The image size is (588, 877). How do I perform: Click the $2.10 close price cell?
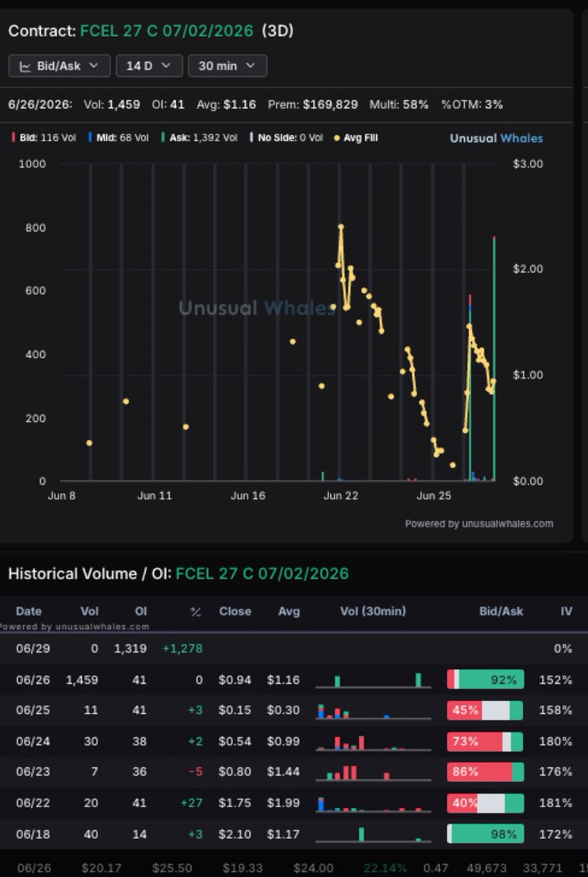pyautogui.click(x=235, y=834)
